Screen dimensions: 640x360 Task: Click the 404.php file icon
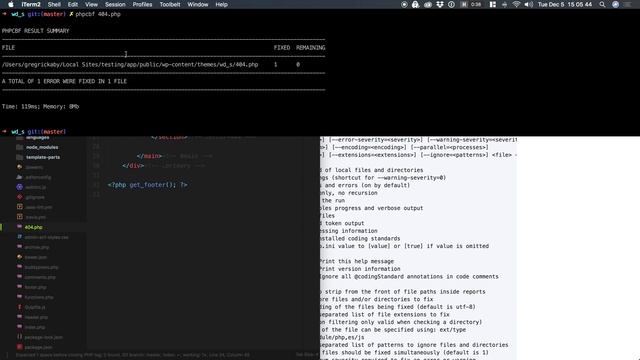tap(19, 227)
